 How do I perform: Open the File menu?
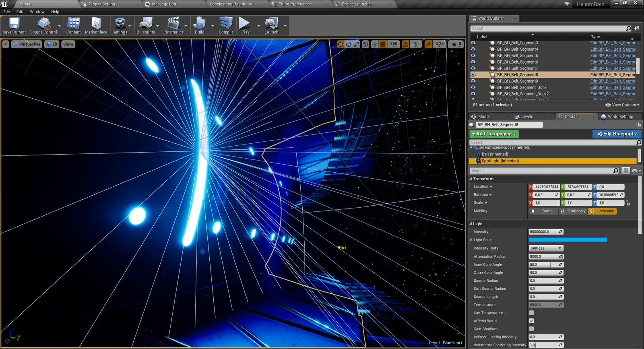[7, 12]
